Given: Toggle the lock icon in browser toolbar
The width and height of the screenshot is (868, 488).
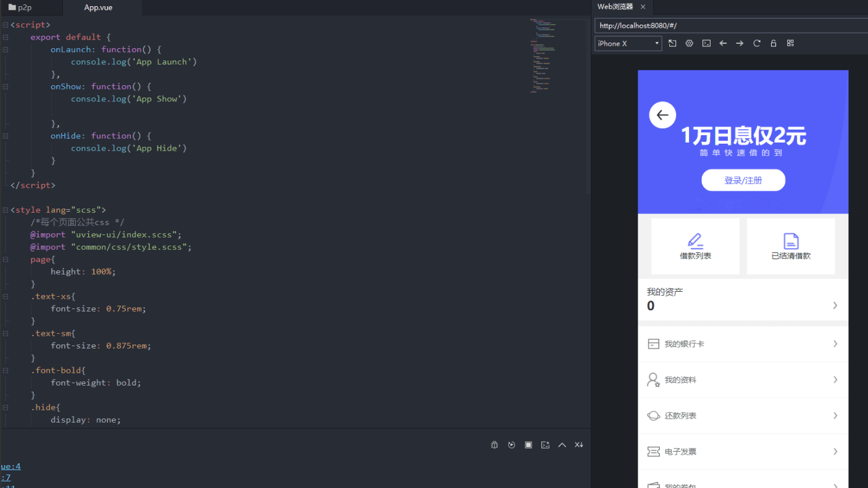Looking at the screenshot, I should click(774, 43).
